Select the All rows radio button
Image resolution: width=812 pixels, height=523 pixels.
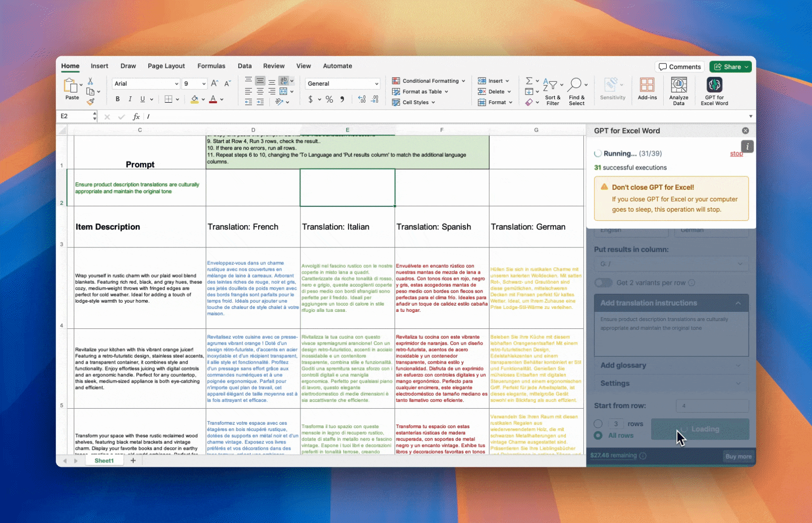point(598,435)
